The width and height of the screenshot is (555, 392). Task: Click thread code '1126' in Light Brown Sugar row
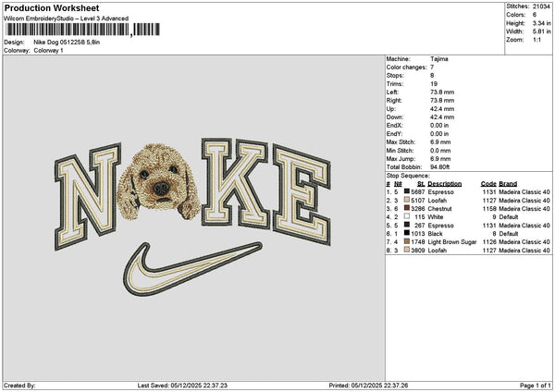489,242
